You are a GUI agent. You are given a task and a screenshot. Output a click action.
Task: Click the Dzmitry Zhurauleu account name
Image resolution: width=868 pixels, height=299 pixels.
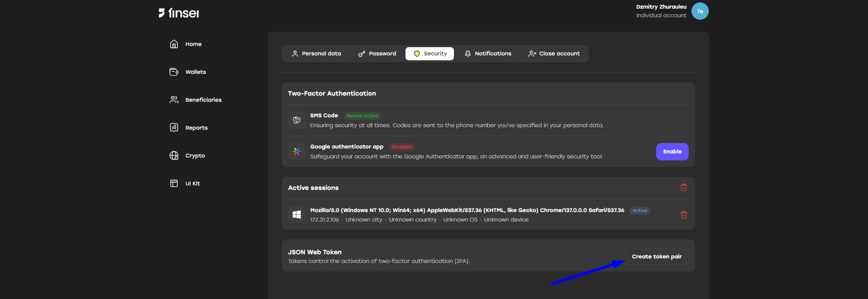coord(661,7)
